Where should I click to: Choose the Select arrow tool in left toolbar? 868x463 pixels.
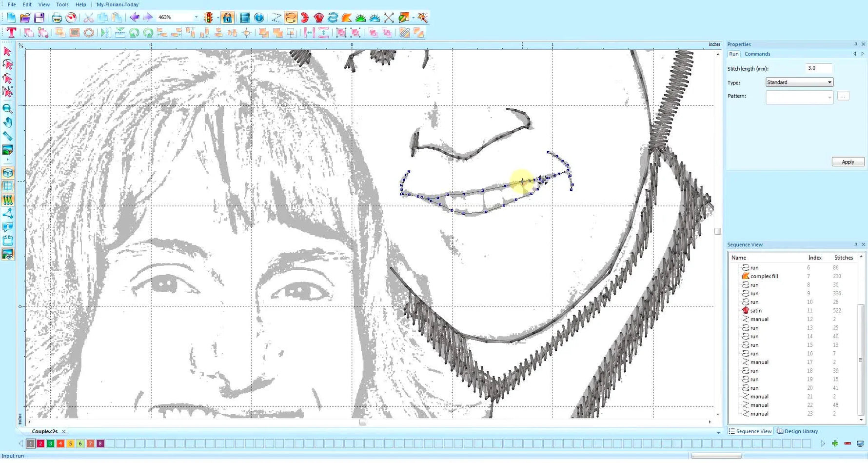point(7,51)
